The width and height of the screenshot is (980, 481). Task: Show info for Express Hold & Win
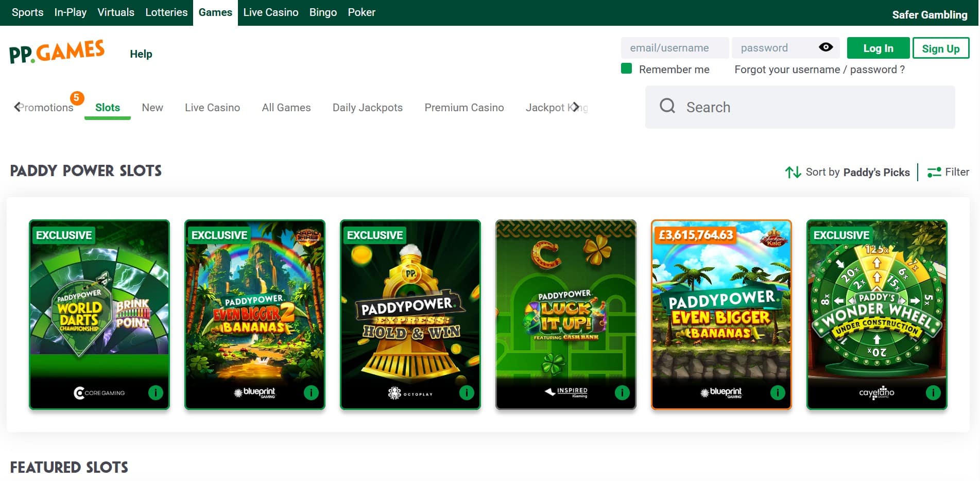pyautogui.click(x=467, y=393)
